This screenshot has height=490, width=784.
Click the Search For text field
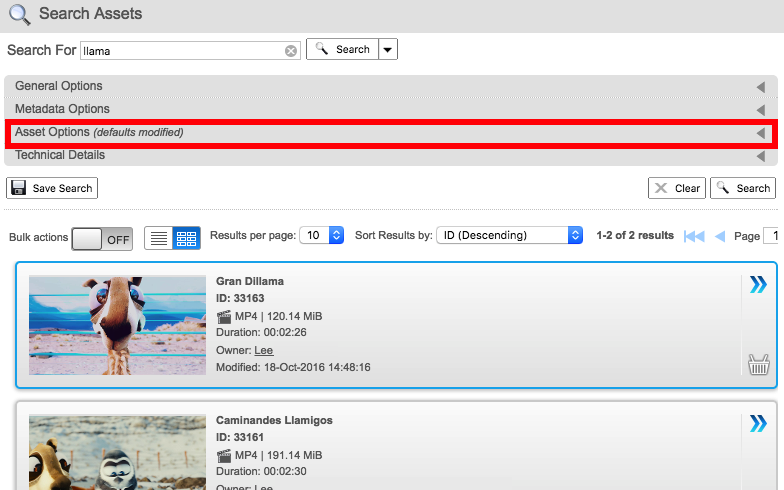[182, 50]
